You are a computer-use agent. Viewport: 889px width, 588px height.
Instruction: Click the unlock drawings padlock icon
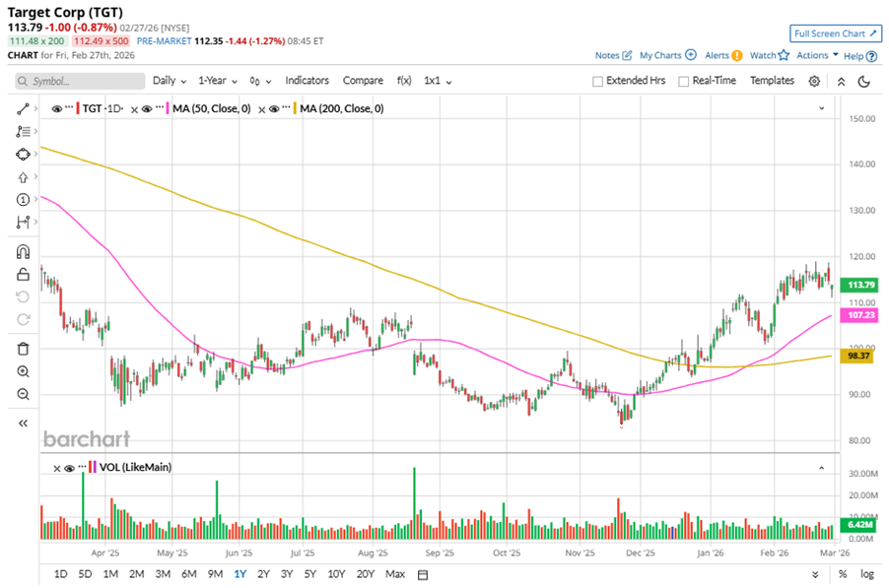pos(23,274)
